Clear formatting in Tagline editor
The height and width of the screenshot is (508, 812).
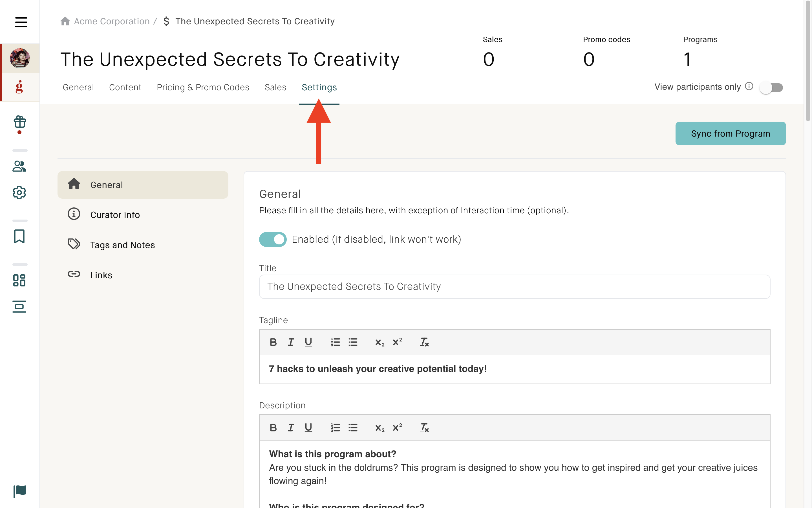(x=424, y=342)
